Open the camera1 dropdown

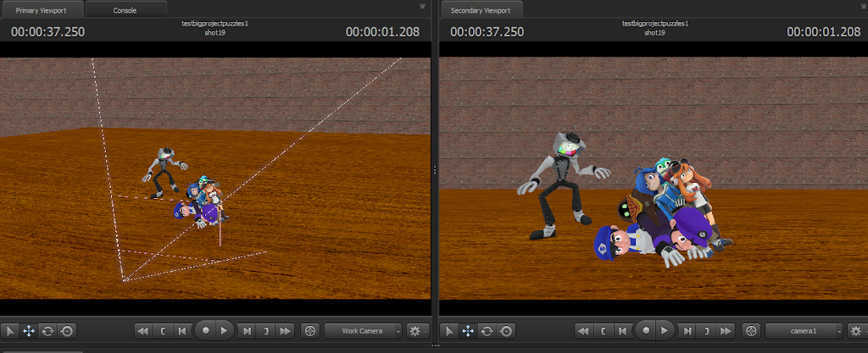coord(804,331)
